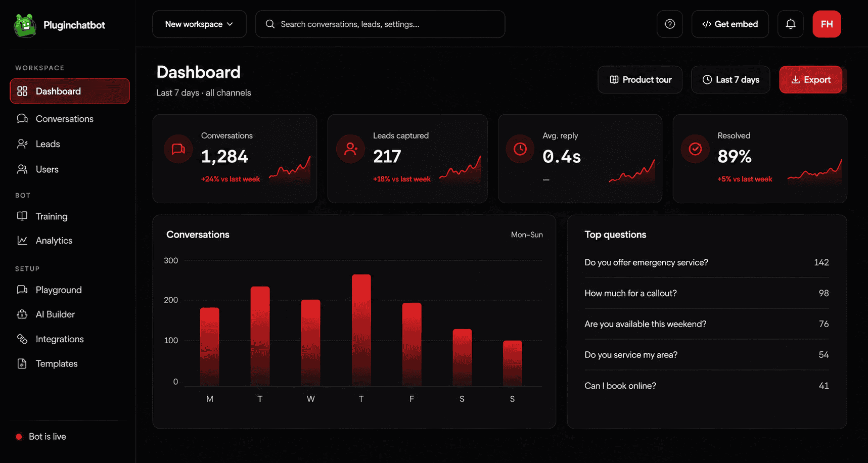Click the Leads captured card person icon
Screen dimensions: 868x463
350,149
